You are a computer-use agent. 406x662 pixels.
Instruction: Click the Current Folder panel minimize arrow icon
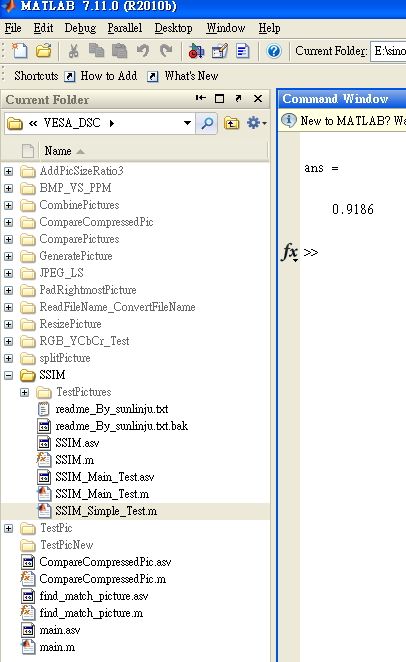(200, 98)
